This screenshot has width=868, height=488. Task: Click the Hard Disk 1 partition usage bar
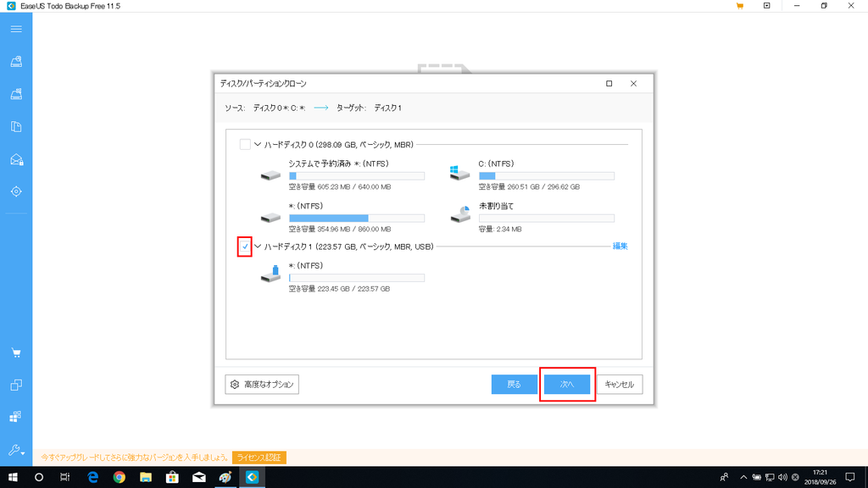tap(357, 278)
